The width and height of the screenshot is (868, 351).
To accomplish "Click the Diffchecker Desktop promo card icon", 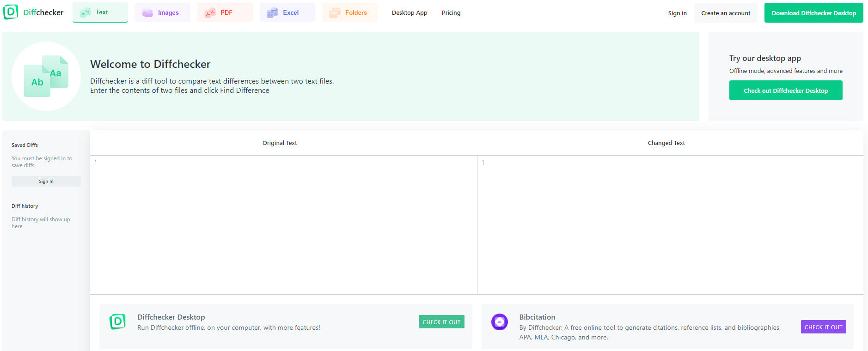I will pyautogui.click(x=117, y=321).
